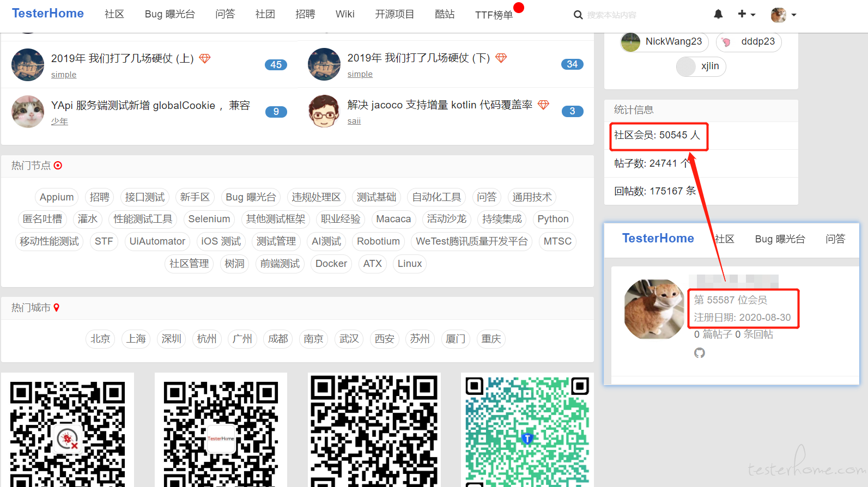
Task: Click the 3 replies badge
Action: click(x=572, y=111)
